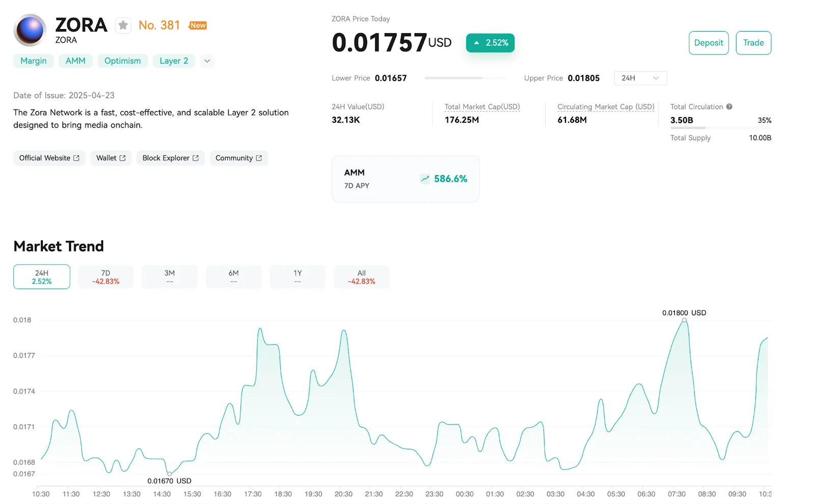Click the Market Trend heading
This screenshot has width=815, height=504.
tap(59, 246)
